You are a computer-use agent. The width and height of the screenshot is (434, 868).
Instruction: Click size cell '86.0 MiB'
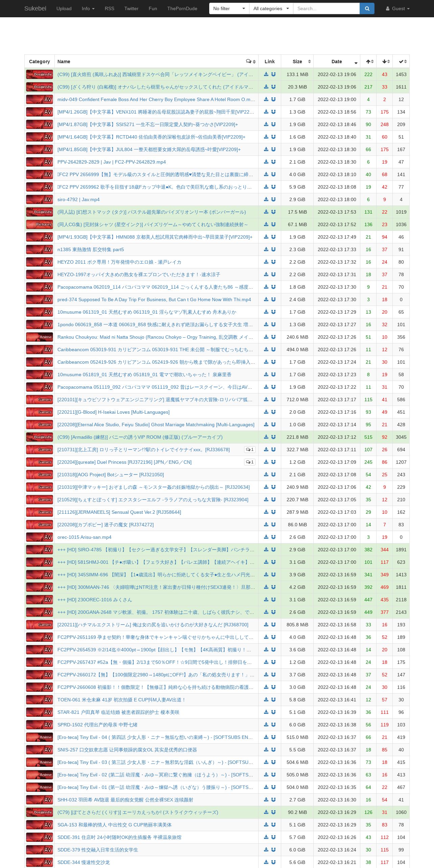[297, 525]
